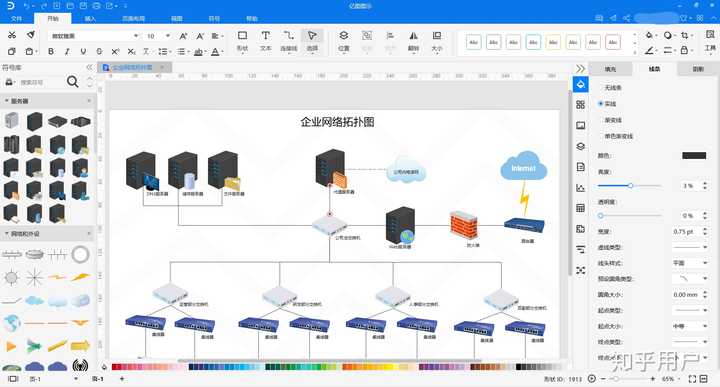Viewport: 720px width, 387px height.
Task: Choose the Connector (连接线) tool
Action: click(x=288, y=40)
